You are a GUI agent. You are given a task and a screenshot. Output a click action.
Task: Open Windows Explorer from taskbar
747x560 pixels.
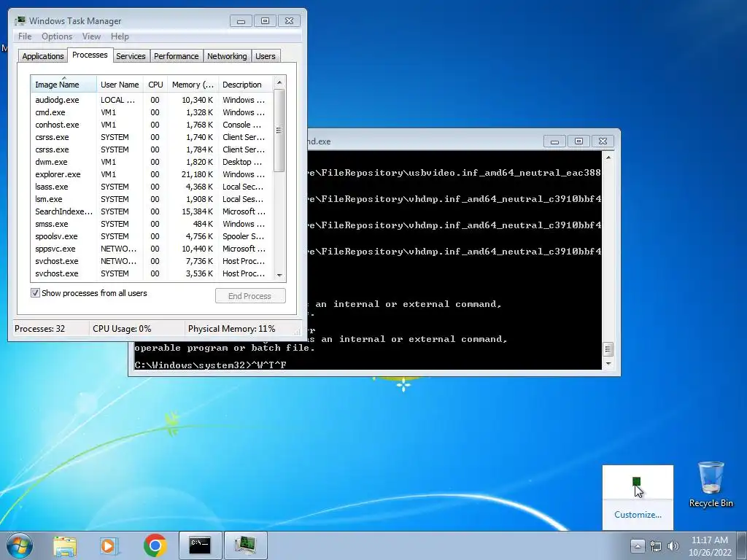pos(65,545)
